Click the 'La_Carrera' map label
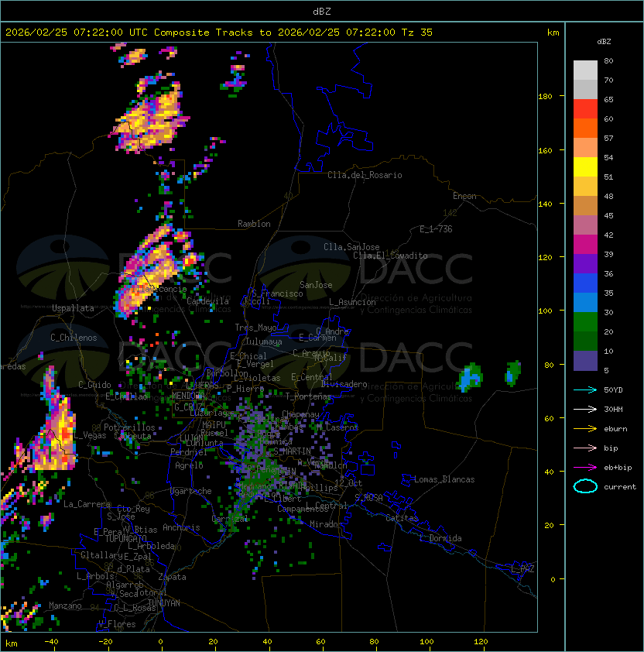This screenshot has width=644, height=652. (x=87, y=504)
